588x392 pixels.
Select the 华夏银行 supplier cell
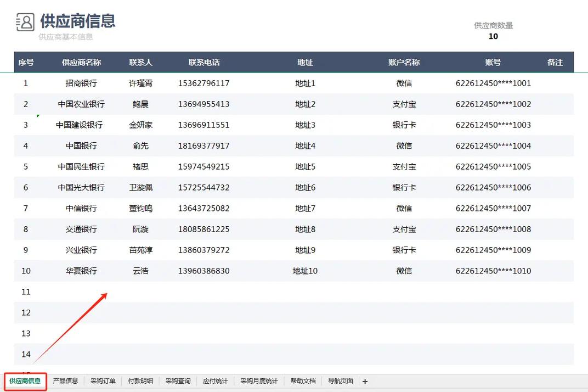click(81, 271)
